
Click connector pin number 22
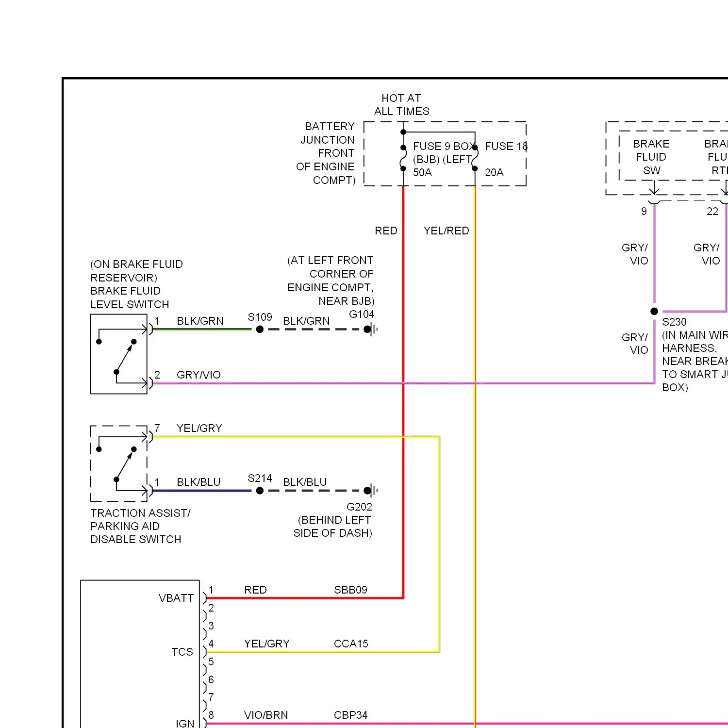point(712,211)
